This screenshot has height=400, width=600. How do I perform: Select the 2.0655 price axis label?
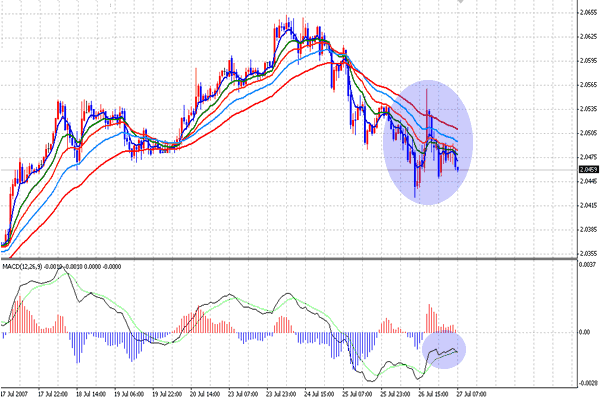(x=588, y=13)
